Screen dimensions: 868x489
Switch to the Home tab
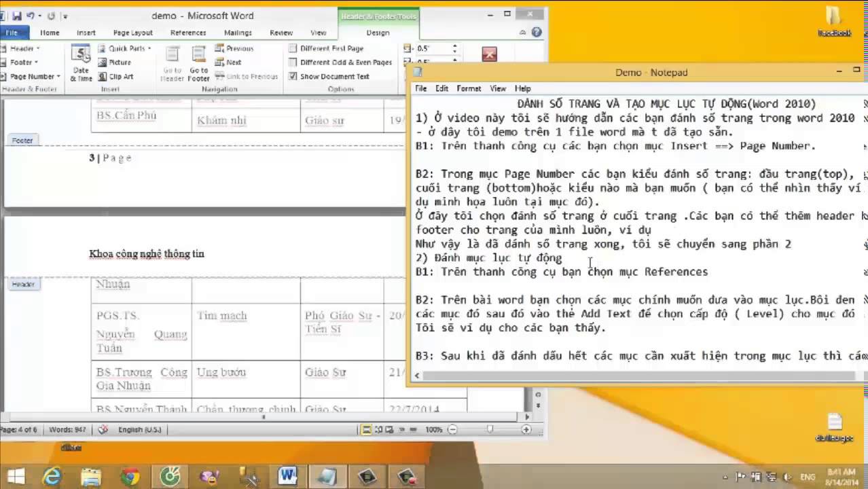click(50, 33)
